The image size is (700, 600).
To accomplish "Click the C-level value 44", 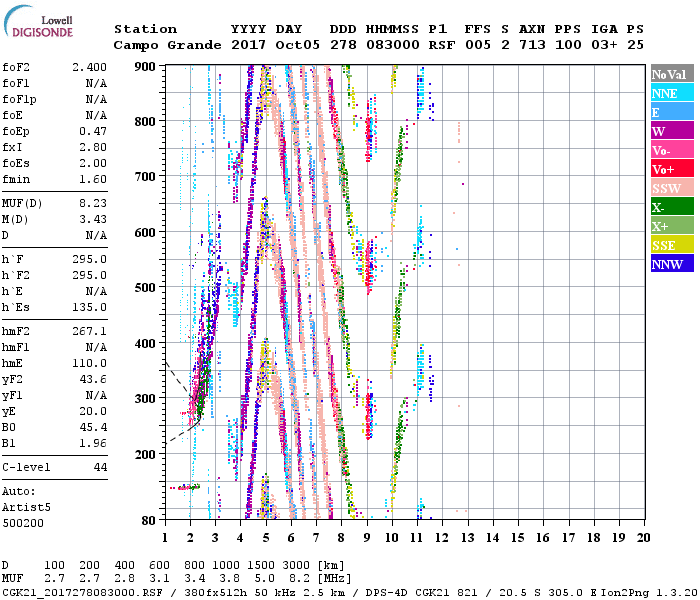I will [x=100, y=467].
